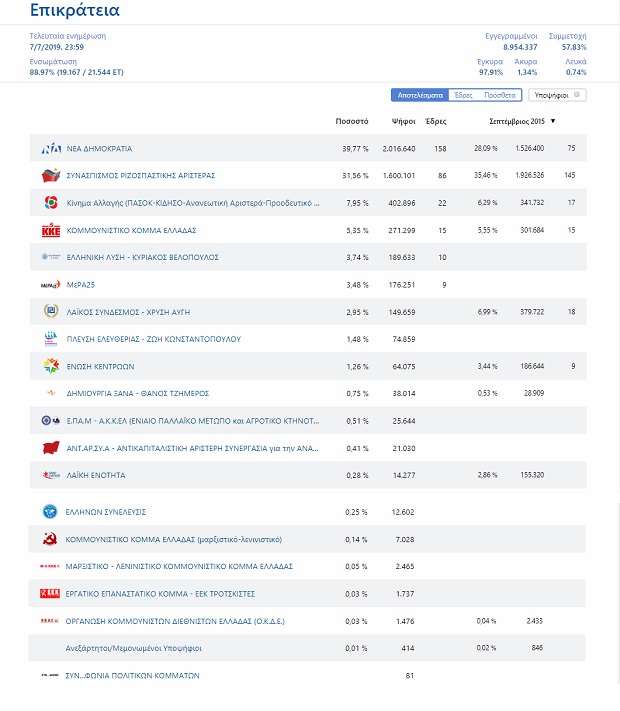Click the ΛΑΪΚΗ ΕΝΟΤΗΤΑ party logo

pos(51,475)
